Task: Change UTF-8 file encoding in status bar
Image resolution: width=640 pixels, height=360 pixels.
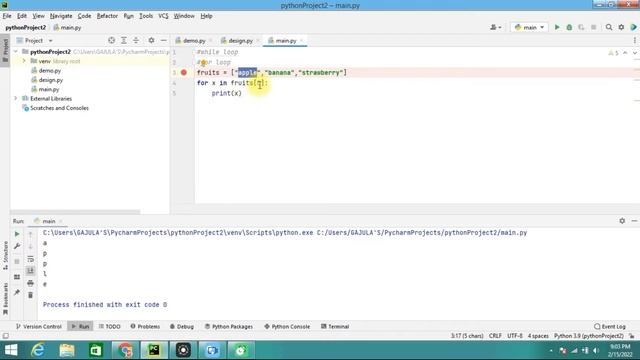Action: click(515, 336)
